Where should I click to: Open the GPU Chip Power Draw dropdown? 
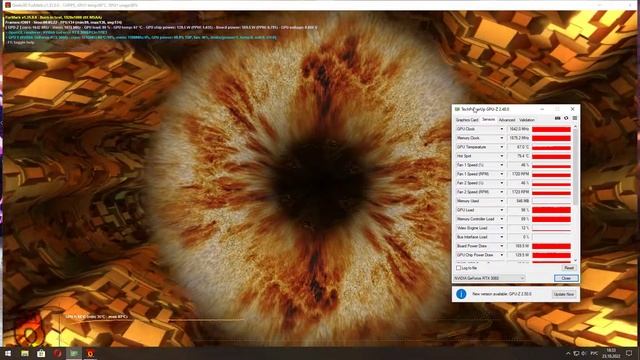pyautogui.click(x=502, y=255)
